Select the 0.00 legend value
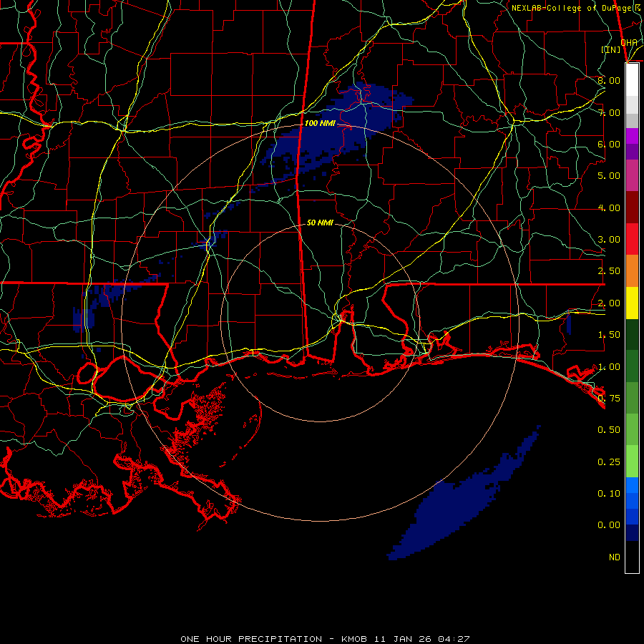The image size is (644, 644). [x=609, y=525]
